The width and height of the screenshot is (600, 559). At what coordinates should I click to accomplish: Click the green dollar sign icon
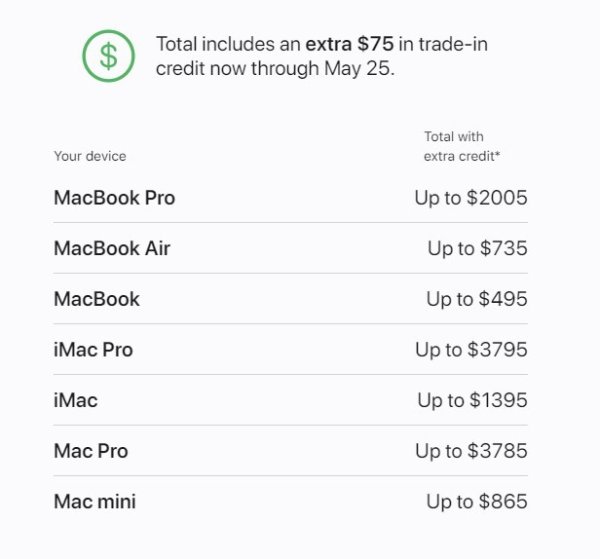[108, 57]
